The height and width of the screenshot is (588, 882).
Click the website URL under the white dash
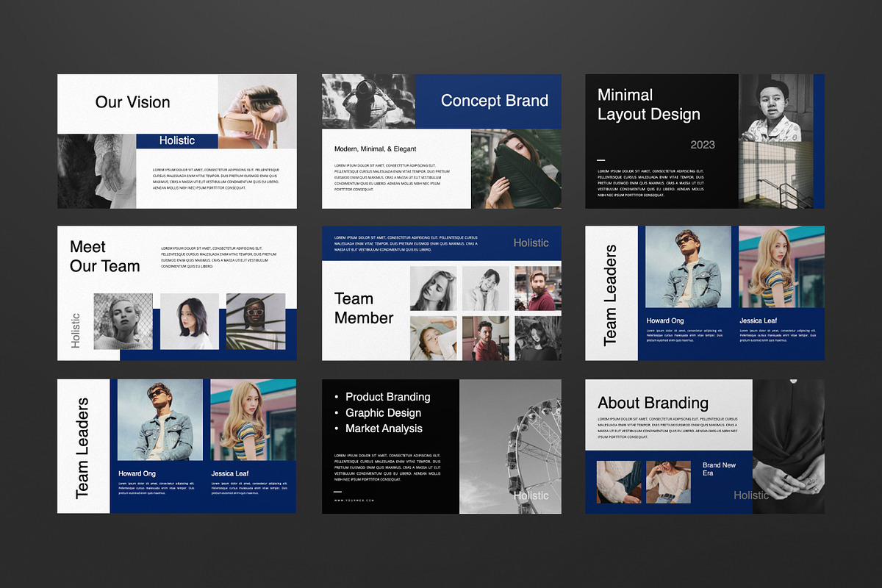tap(354, 501)
